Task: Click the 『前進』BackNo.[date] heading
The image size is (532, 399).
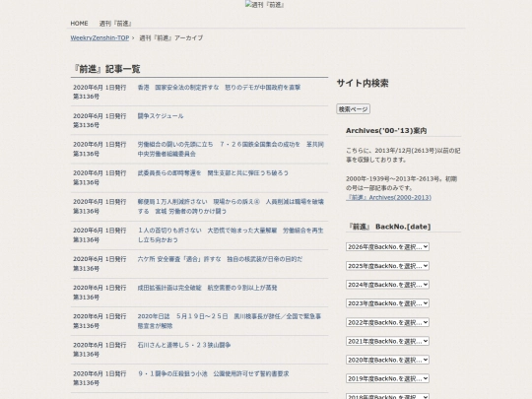Action: click(x=388, y=227)
